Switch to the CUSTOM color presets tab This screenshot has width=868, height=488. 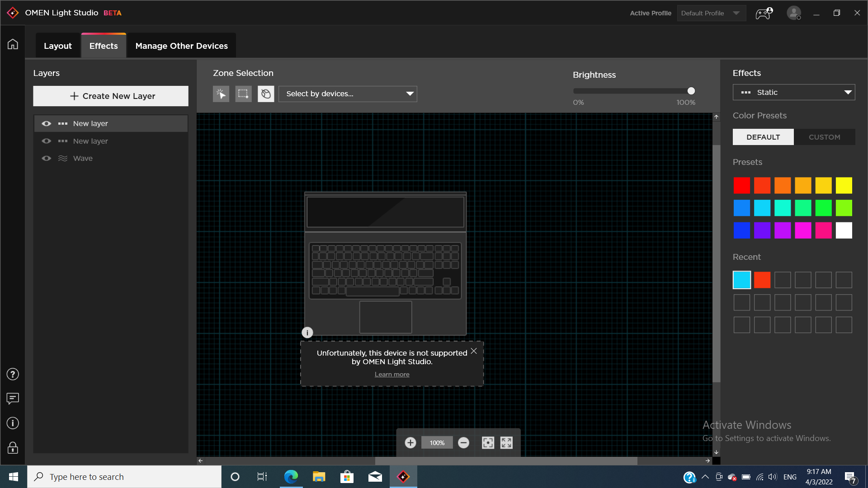tap(824, 137)
